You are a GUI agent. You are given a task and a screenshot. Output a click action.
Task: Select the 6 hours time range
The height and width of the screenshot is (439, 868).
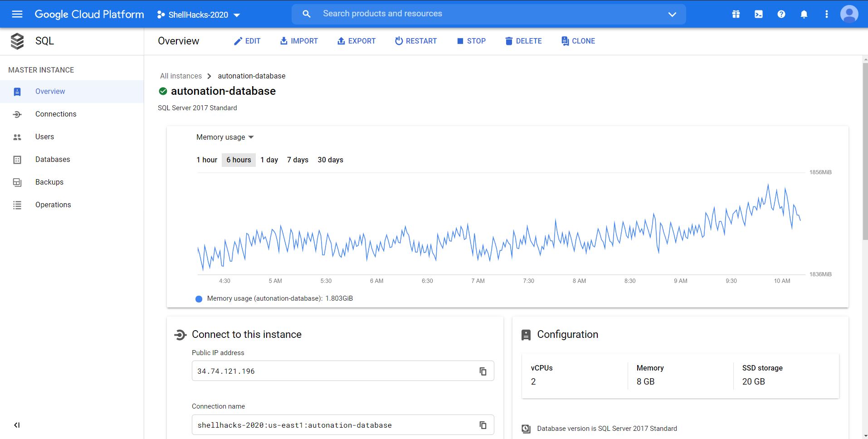239,160
